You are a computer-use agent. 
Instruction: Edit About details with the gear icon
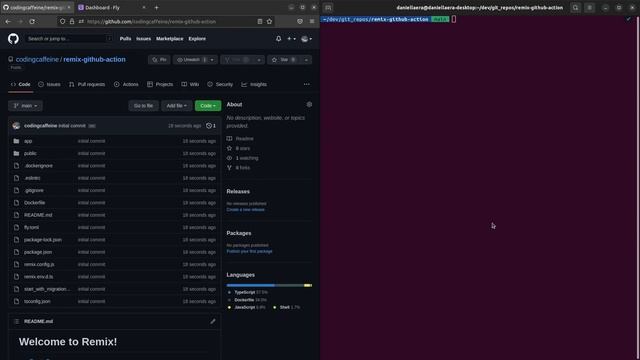309,104
